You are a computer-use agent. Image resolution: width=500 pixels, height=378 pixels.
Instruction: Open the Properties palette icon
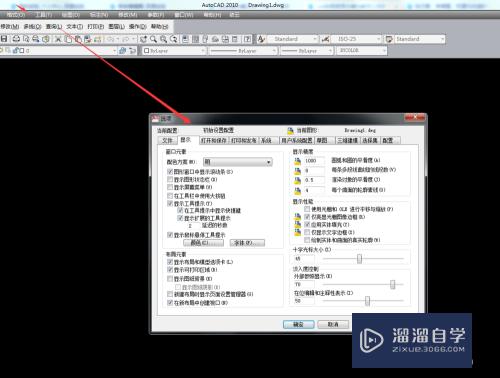click(x=185, y=39)
